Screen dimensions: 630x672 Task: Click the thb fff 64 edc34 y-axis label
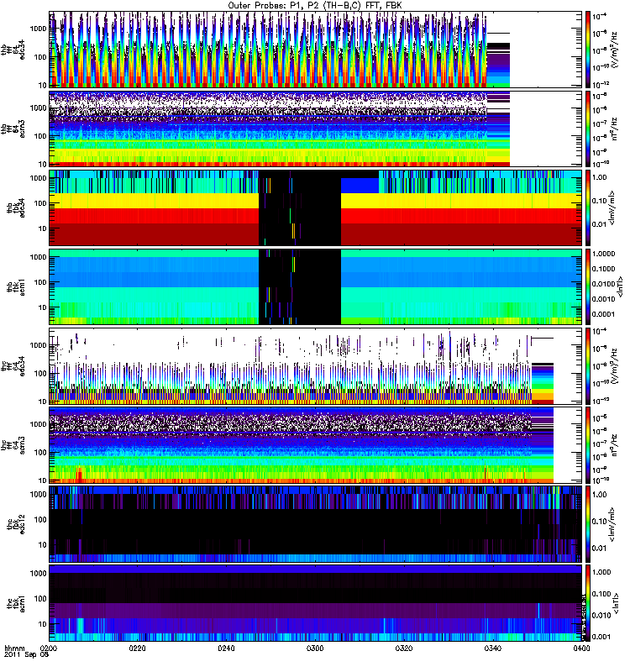[13, 50]
